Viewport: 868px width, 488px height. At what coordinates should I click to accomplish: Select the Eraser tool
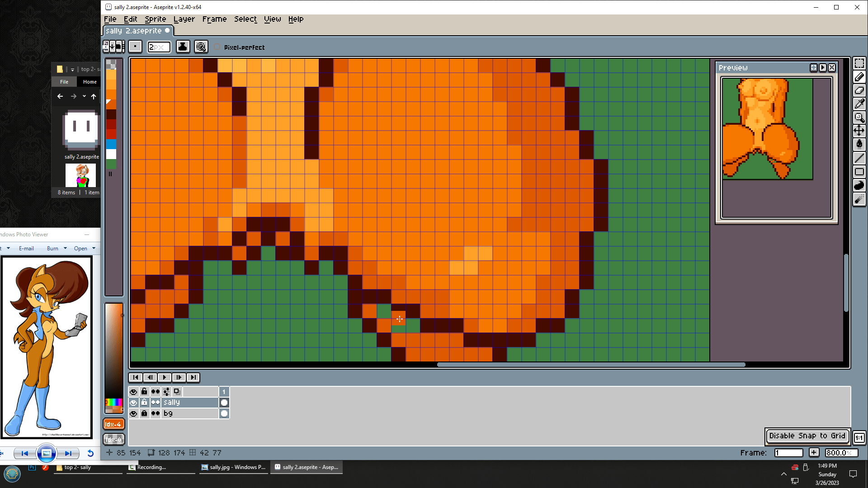[x=859, y=90]
